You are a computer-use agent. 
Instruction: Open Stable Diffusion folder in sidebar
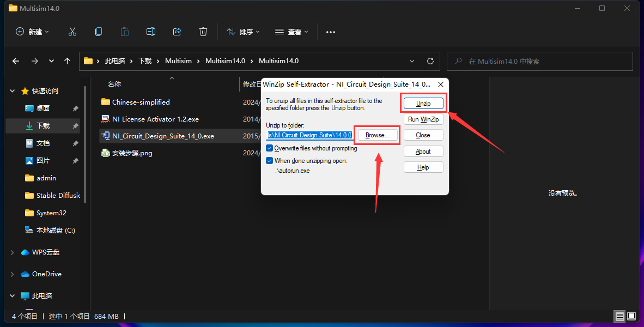coord(52,196)
